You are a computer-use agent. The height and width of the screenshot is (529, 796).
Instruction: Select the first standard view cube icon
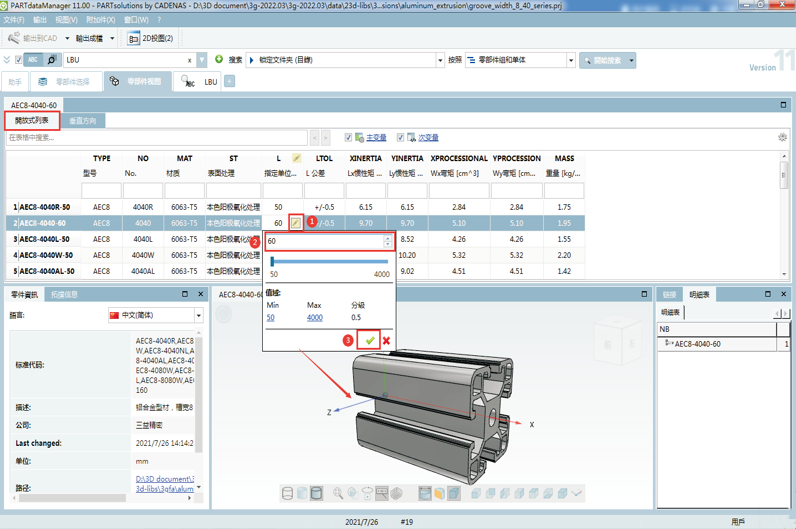[476, 493]
